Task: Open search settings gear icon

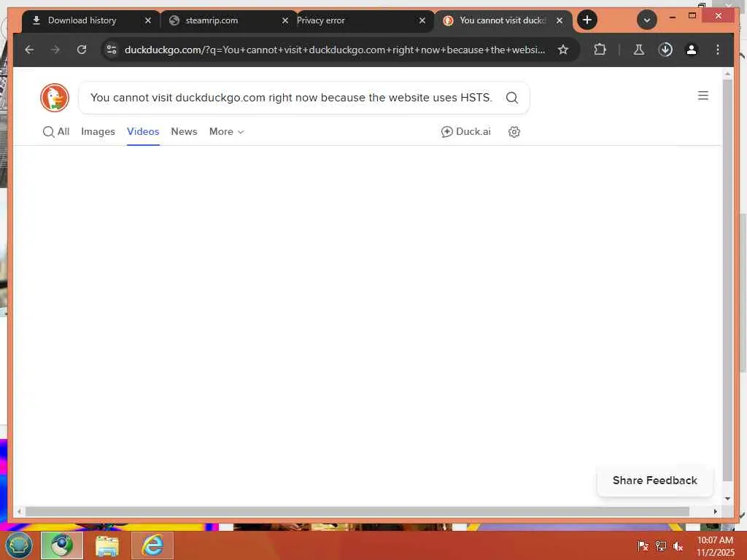Action: [514, 132]
